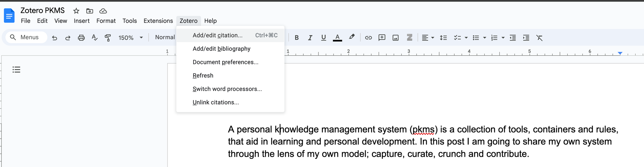The width and height of the screenshot is (644, 167).
Task: Open the Insert menu
Action: click(x=82, y=21)
